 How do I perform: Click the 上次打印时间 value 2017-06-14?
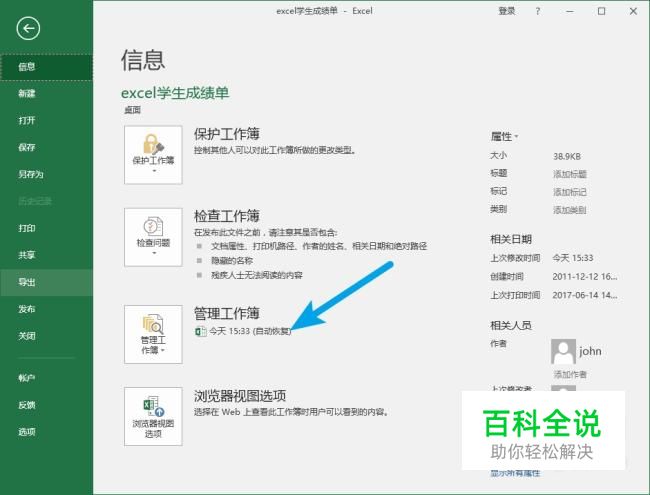(585, 295)
